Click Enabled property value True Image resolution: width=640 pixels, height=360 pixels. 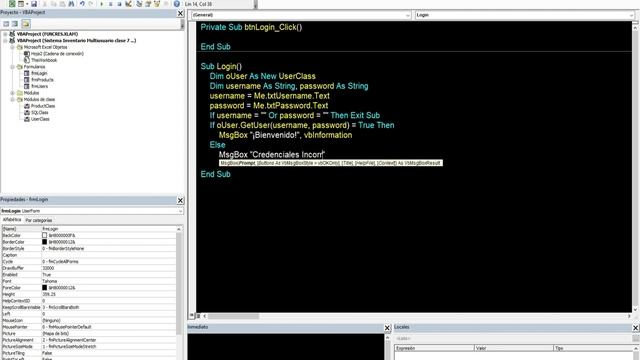point(47,275)
